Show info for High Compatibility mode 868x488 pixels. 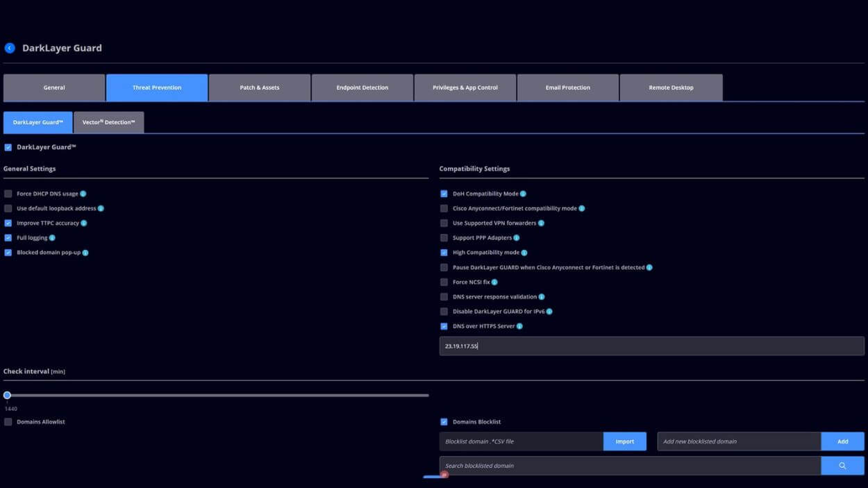point(524,253)
